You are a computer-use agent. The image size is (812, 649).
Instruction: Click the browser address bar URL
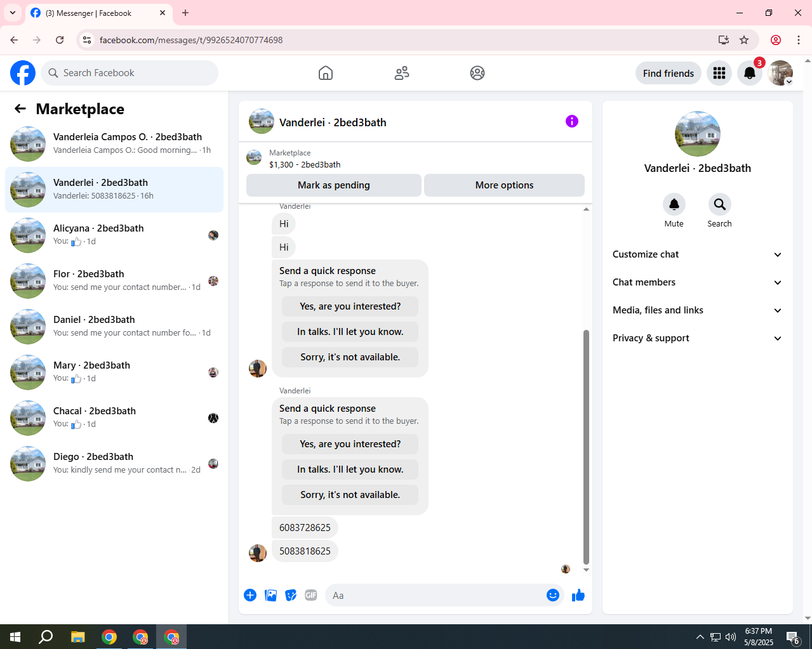(x=191, y=40)
